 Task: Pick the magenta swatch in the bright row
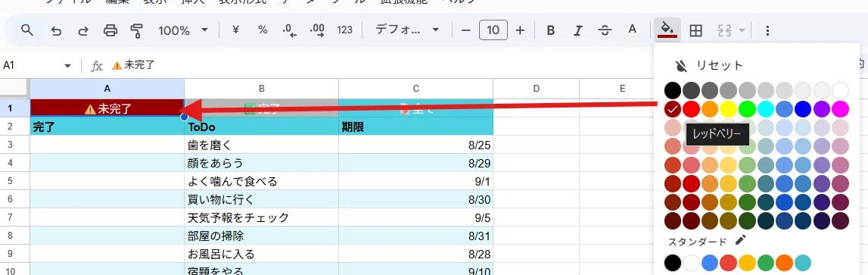coord(840,109)
